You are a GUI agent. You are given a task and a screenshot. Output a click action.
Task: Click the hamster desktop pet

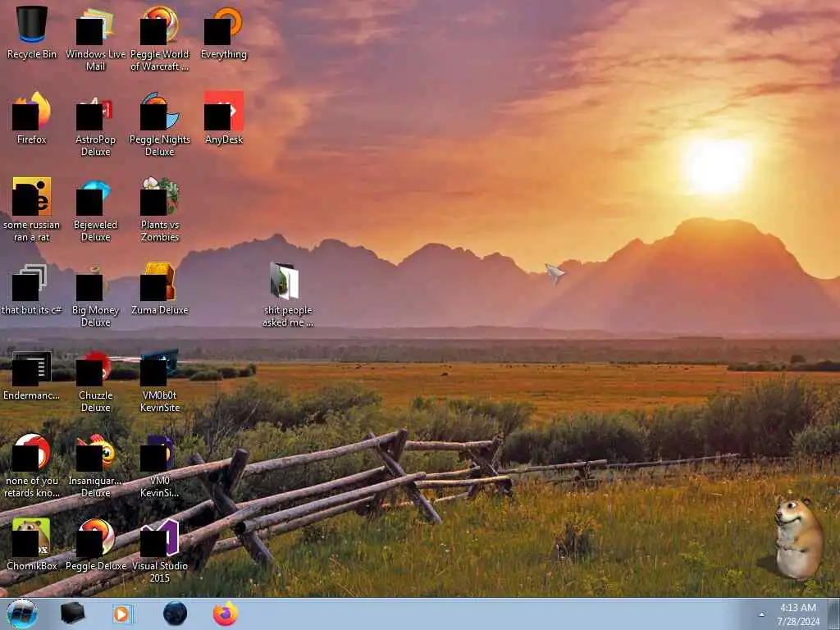click(x=797, y=538)
